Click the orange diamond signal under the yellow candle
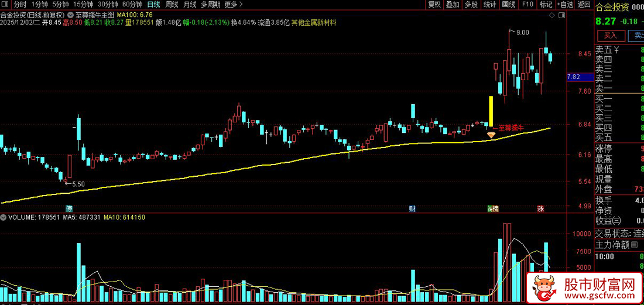The width and height of the screenshot is (644, 305). point(491,134)
